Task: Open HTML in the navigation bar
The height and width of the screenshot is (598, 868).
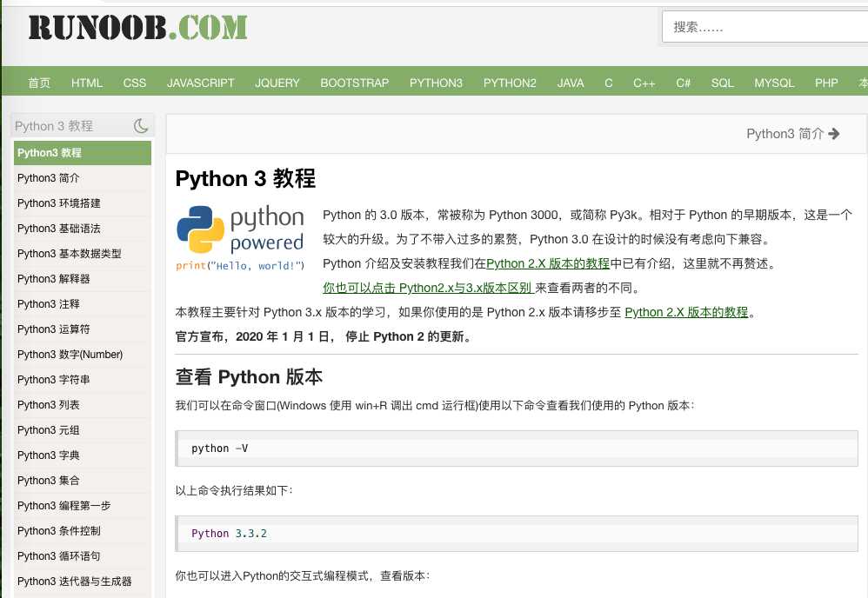Action: [87, 83]
